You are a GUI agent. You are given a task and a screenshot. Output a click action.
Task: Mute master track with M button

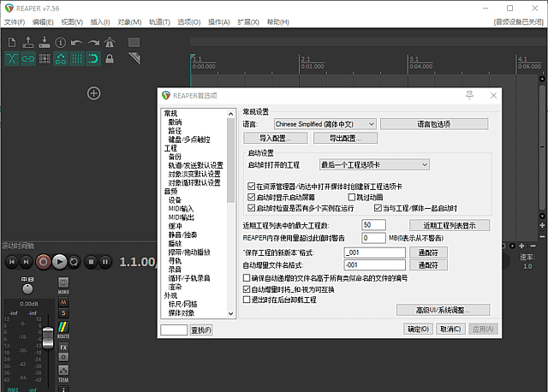(x=63, y=302)
